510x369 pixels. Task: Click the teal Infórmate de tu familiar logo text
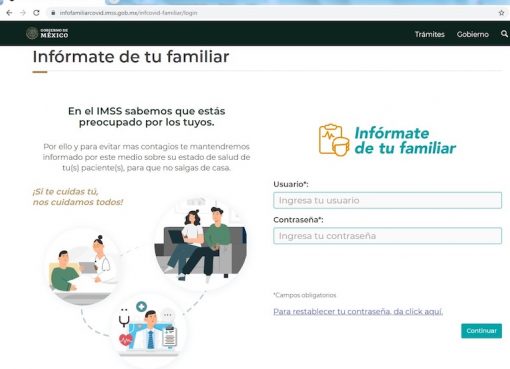(x=405, y=141)
